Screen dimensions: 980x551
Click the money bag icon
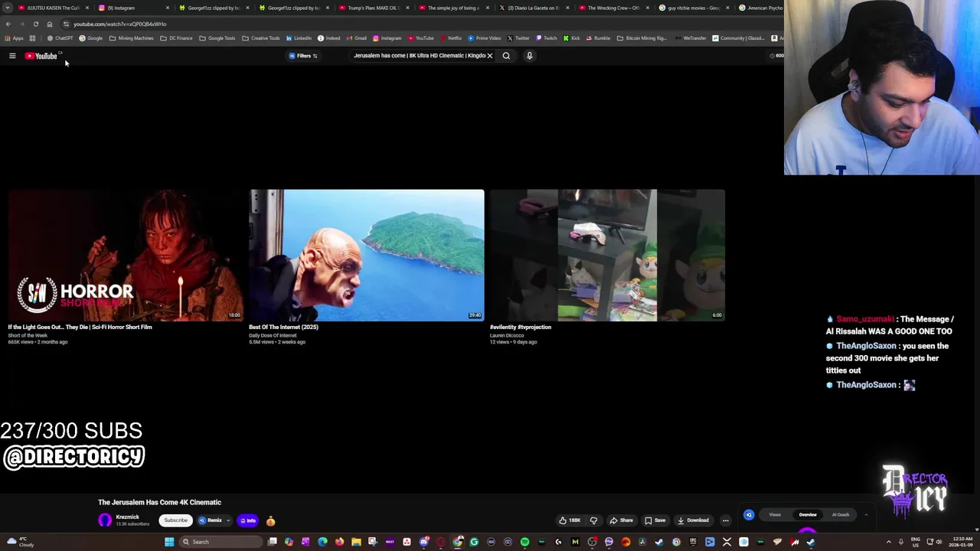click(x=270, y=521)
